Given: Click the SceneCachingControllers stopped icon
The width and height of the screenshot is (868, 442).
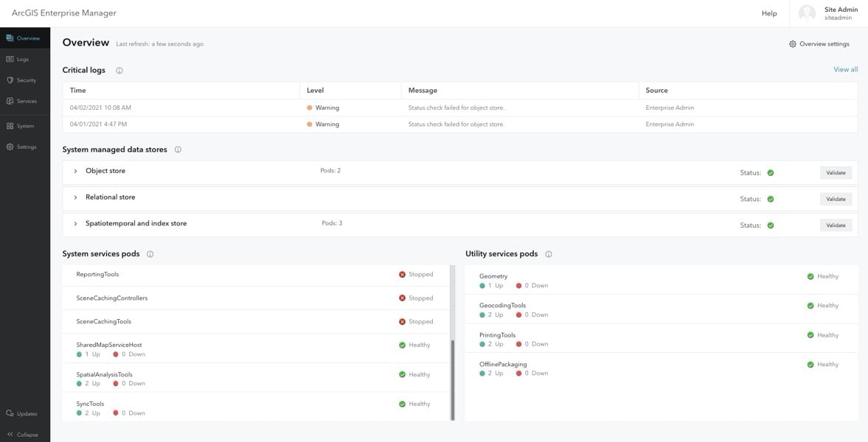Looking at the screenshot, I should (x=403, y=298).
